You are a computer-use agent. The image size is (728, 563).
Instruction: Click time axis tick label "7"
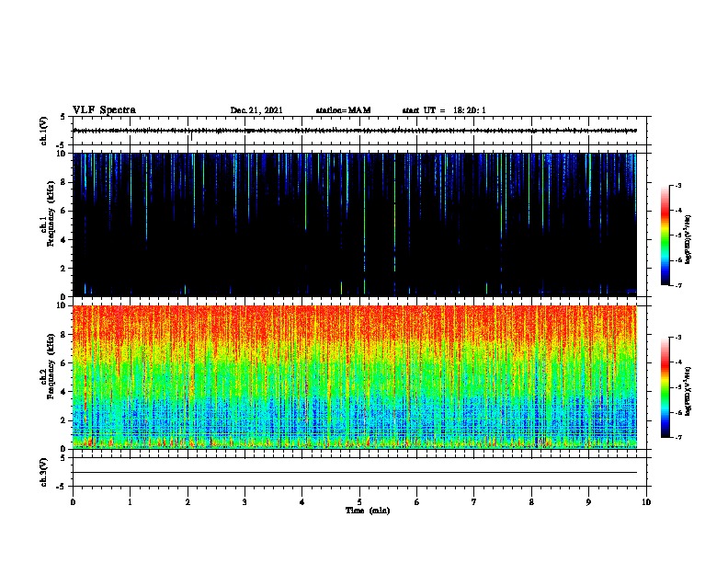(x=474, y=502)
